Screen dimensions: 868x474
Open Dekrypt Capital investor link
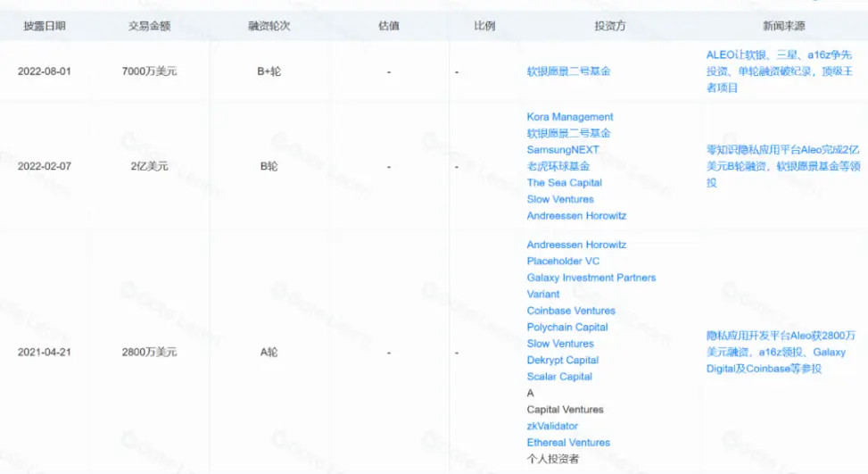tap(562, 361)
